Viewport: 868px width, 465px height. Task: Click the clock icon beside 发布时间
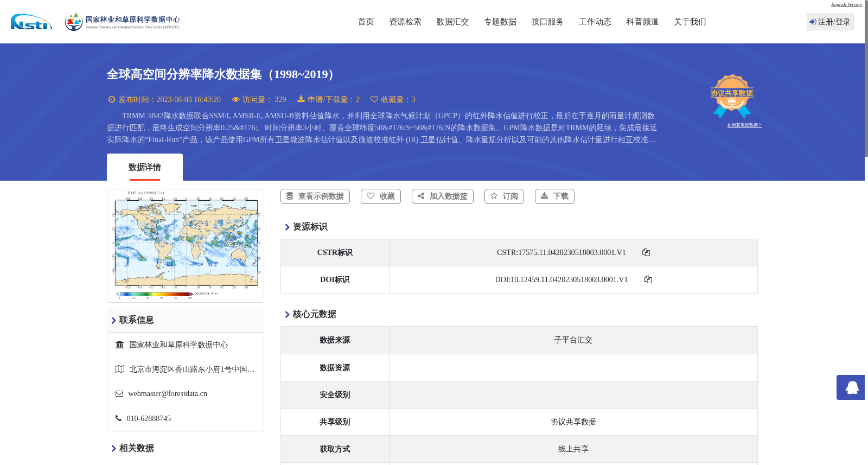click(112, 99)
